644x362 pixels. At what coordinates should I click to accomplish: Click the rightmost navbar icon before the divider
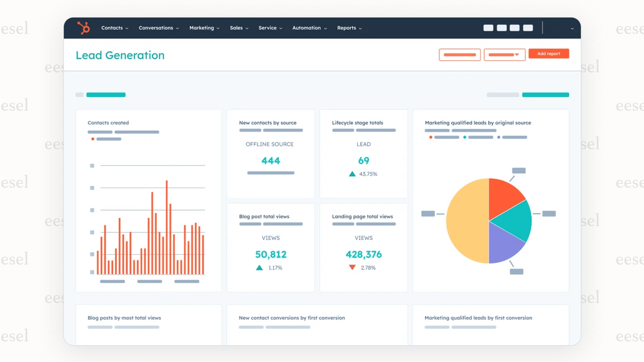point(528,28)
